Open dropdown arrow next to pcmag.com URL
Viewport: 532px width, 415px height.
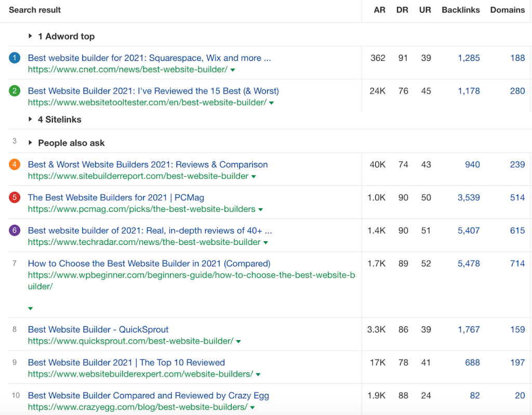pos(261,210)
